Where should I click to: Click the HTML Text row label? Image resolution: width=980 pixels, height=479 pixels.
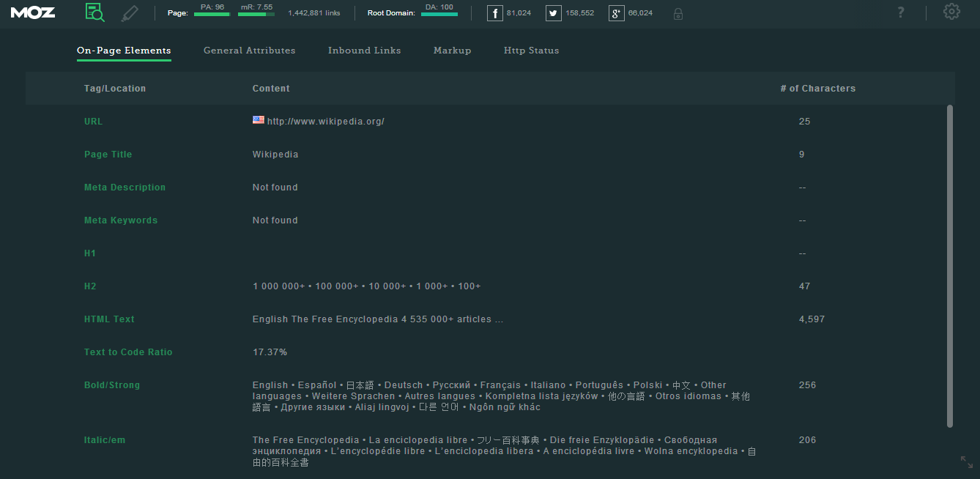click(110, 319)
